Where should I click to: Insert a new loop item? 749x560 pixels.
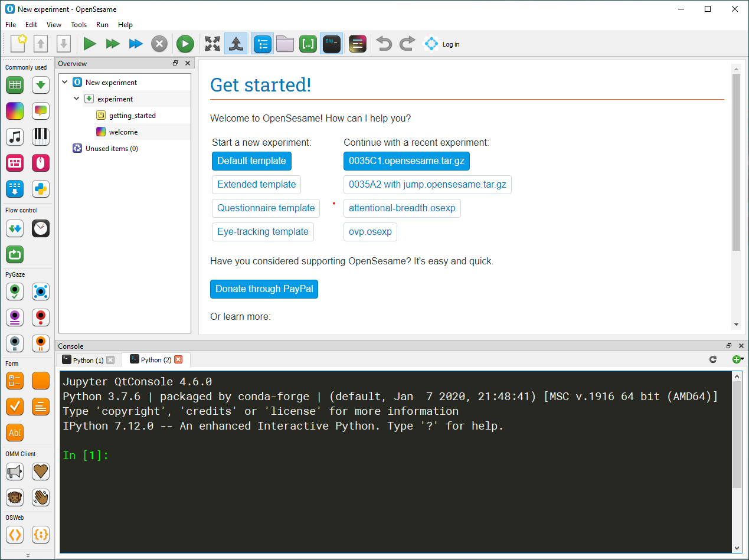coord(15,85)
